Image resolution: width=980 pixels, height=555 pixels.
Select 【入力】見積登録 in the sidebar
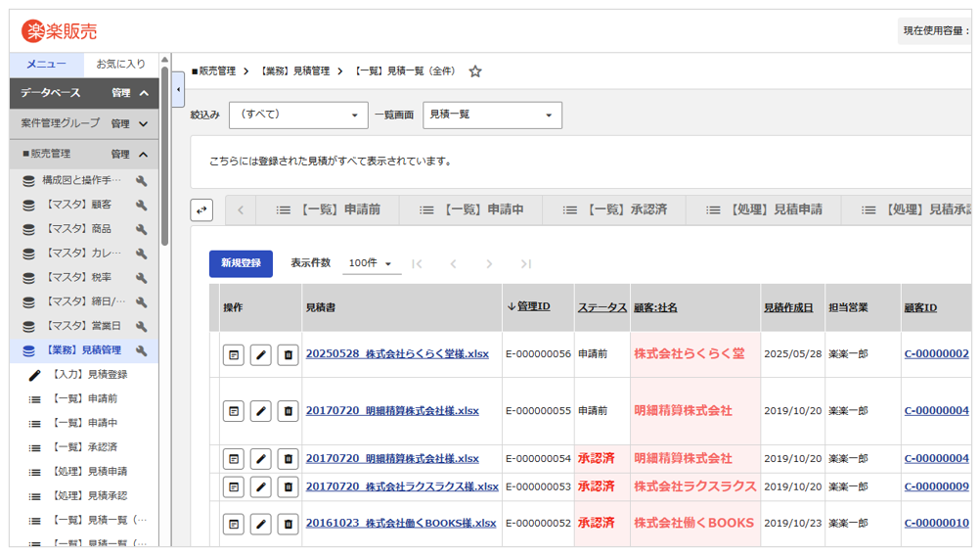tap(89, 375)
